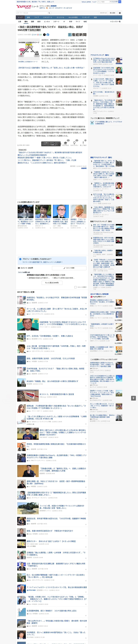React with the わかりやすい lightbulb icon
This screenshot has width=138, height=644.
coord(74,143)
